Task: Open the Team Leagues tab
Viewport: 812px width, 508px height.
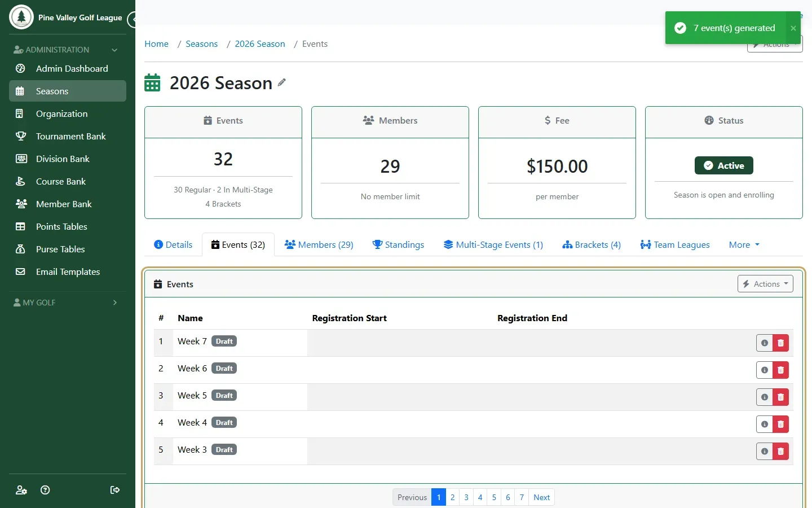Action: pos(675,245)
